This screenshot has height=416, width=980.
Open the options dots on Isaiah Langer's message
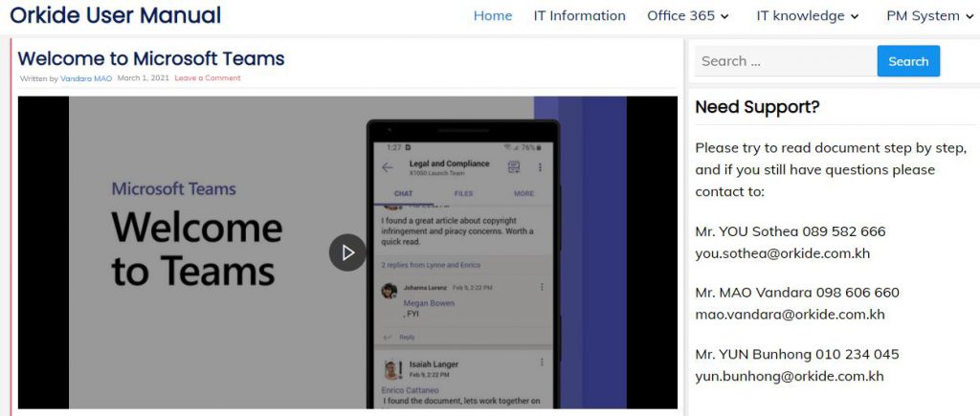point(542,363)
